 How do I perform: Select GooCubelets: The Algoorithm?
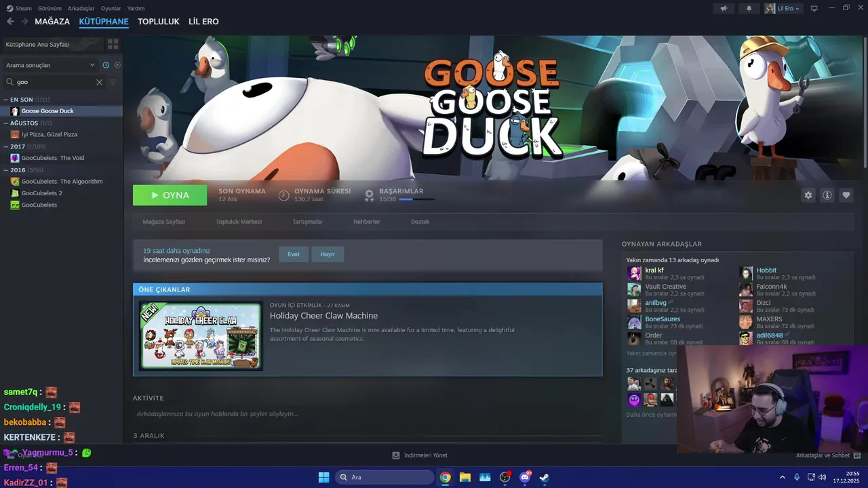(x=62, y=182)
